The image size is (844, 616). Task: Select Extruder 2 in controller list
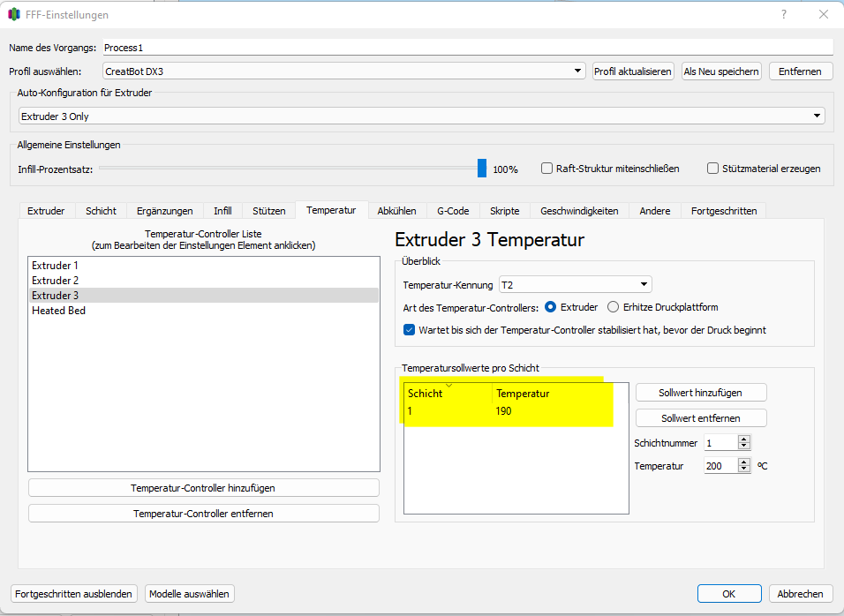coord(203,281)
